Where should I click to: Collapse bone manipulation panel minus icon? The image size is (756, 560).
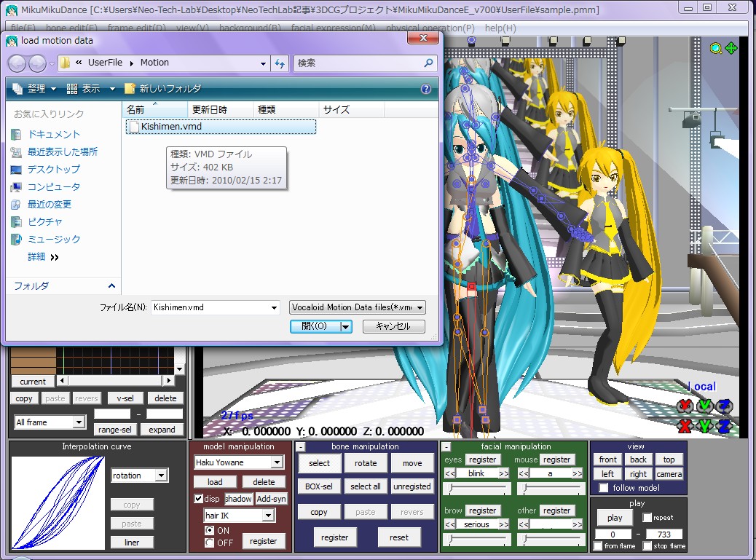click(x=300, y=446)
